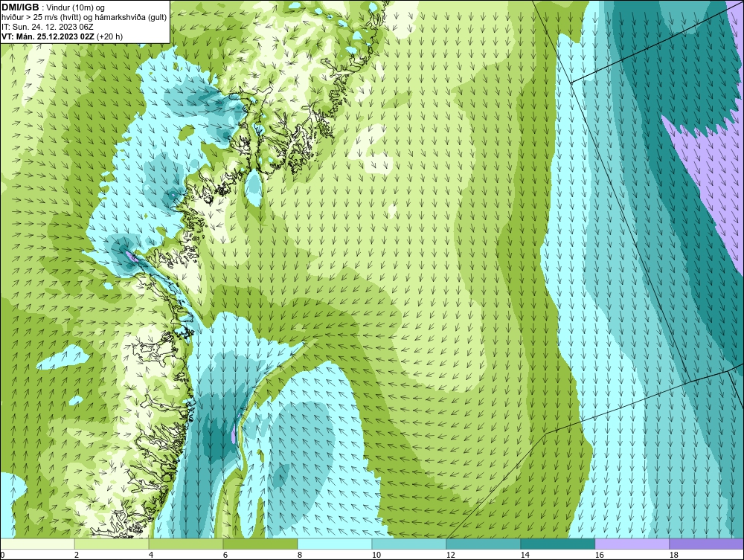
Task: Click the 0–2 m/s pale yellow legend swatch
Action: pyautogui.click(x=37, y=544)
